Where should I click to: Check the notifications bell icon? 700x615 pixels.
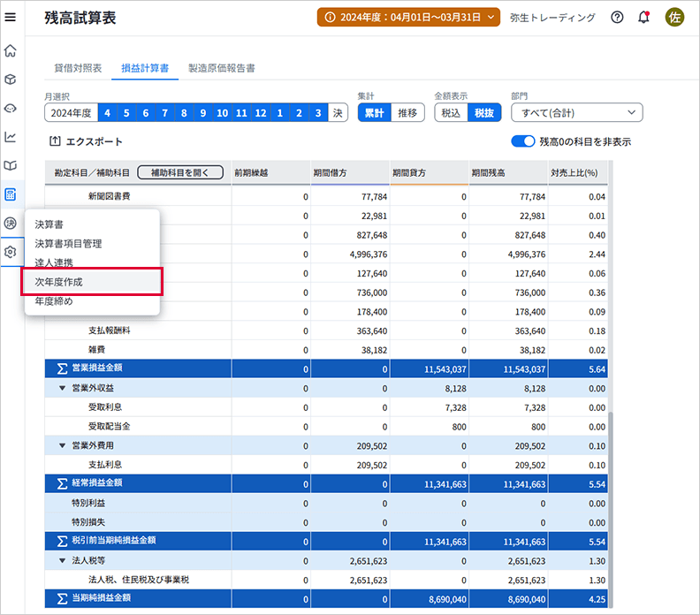pyautogui.click(x=643, y=18)
